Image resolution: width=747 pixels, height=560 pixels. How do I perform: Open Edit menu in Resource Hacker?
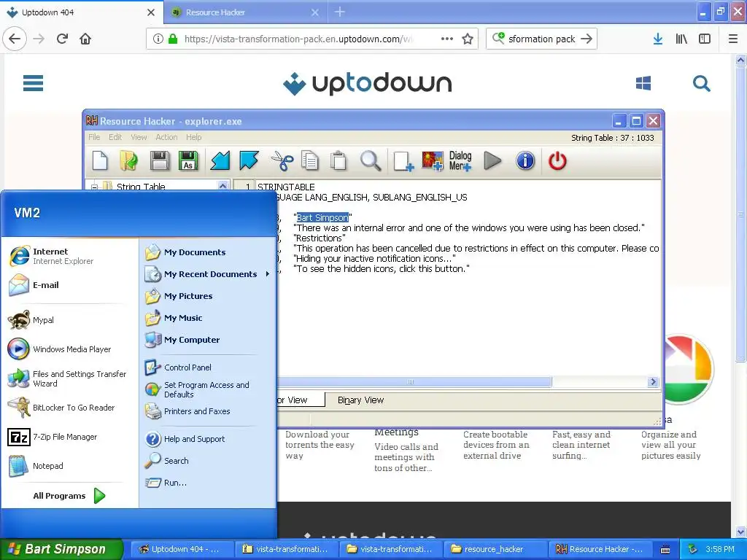(115, 137)
